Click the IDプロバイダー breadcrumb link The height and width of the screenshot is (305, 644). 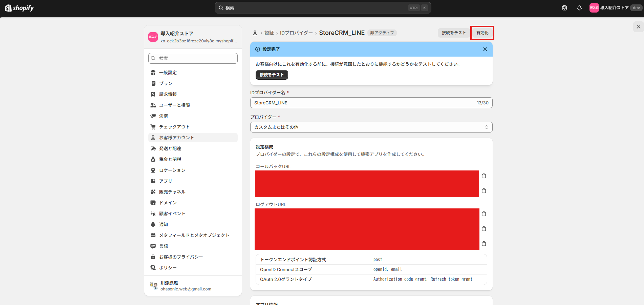pyautogui.click(x=296, y=33)
